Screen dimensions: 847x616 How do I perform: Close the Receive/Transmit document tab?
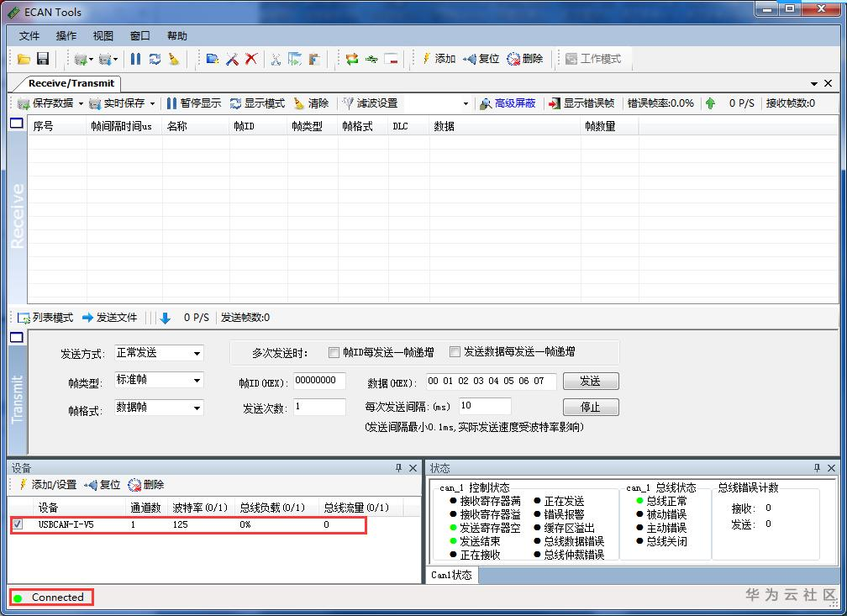pos(829,83)
